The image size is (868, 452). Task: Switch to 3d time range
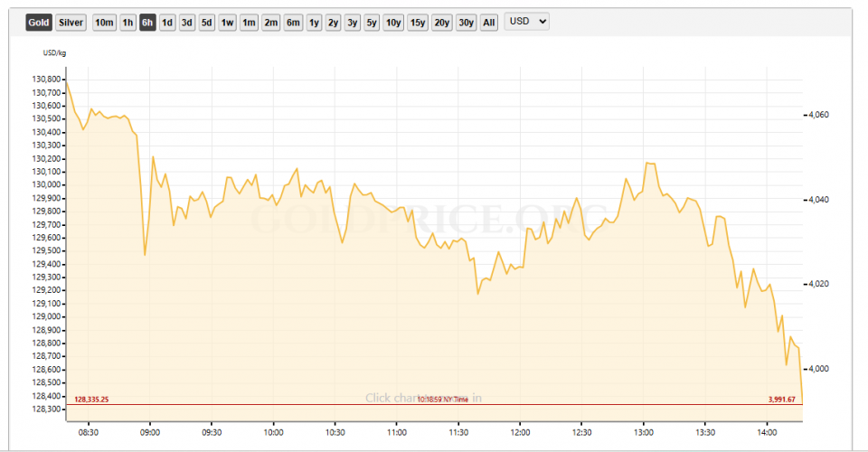point(187,23)
